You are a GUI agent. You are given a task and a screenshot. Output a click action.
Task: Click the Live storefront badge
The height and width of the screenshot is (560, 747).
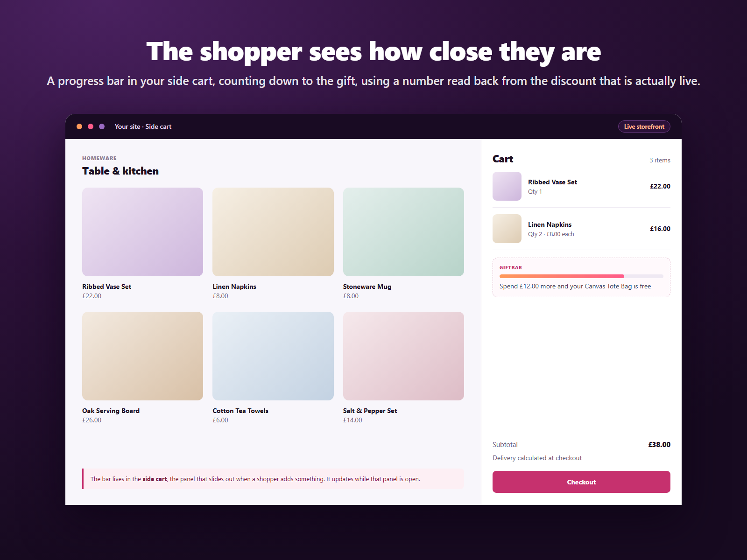[644, 126]
